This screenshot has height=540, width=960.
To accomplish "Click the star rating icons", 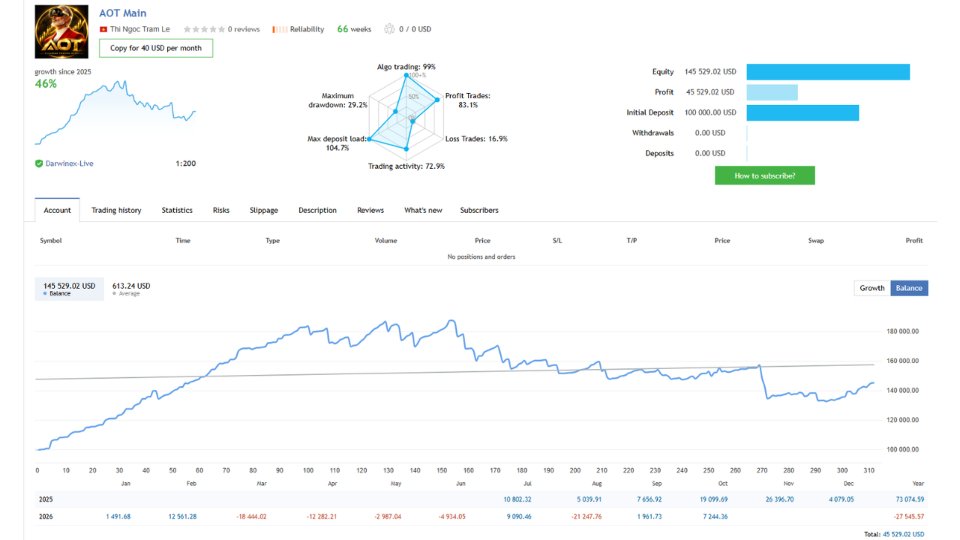I will click(x=204, y=29).
